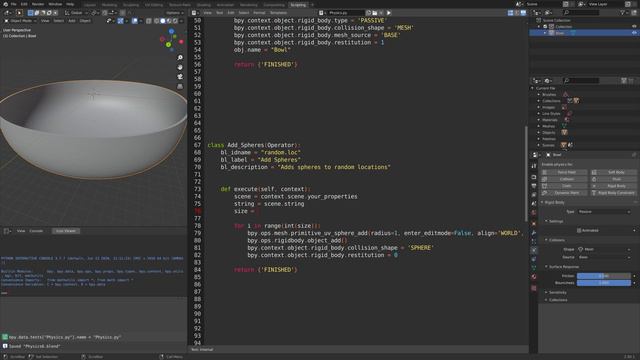640x360 pixels.
Task: Toggle visibility eye for Collection in outliner
Action: (x=634, y=26)
